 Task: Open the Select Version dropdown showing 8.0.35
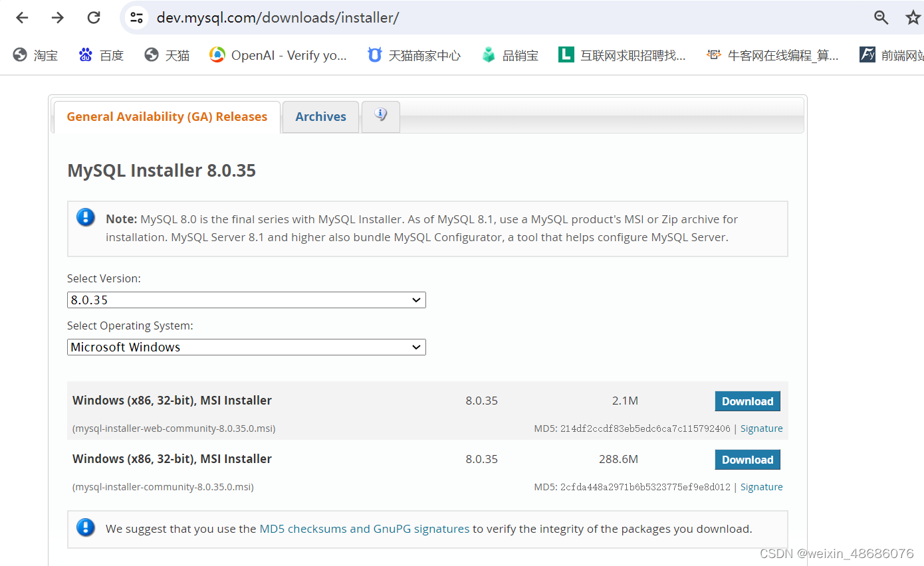(246, 300)
